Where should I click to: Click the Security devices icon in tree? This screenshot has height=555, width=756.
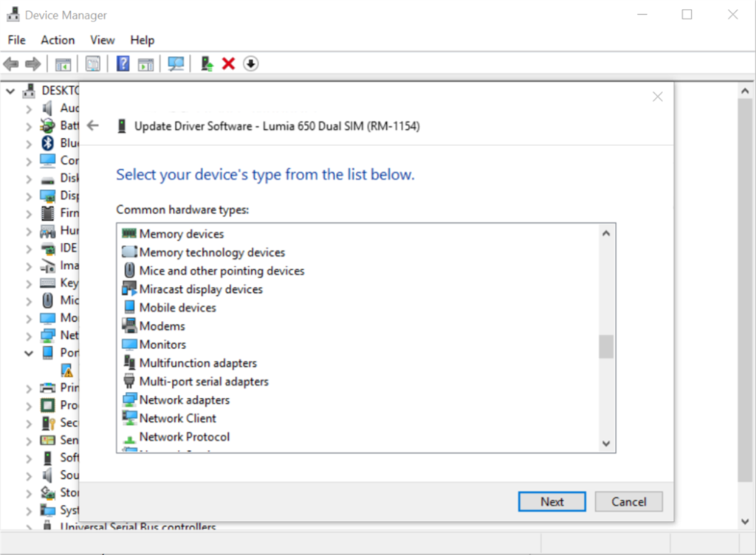(47, 423)
